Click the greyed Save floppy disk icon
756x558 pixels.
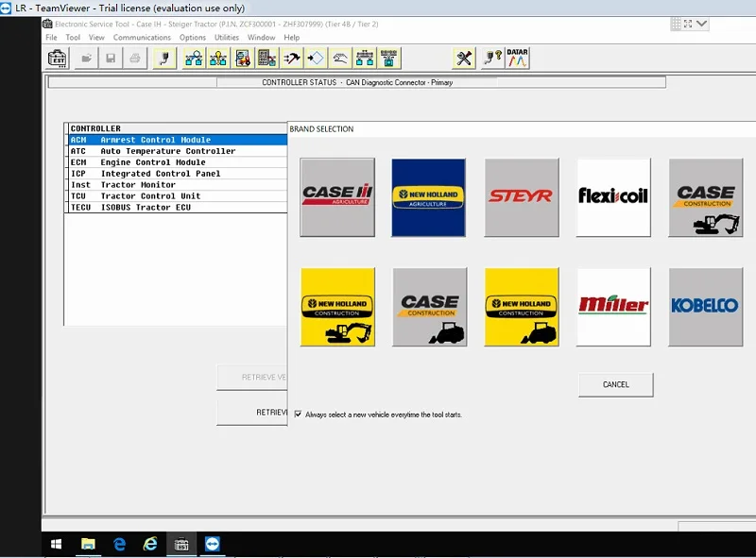pos(111,59)
